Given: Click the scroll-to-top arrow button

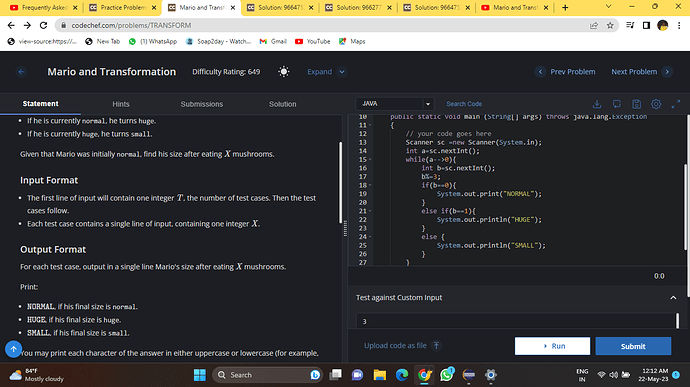Looking at the screenshot, I should click(13, 349).
